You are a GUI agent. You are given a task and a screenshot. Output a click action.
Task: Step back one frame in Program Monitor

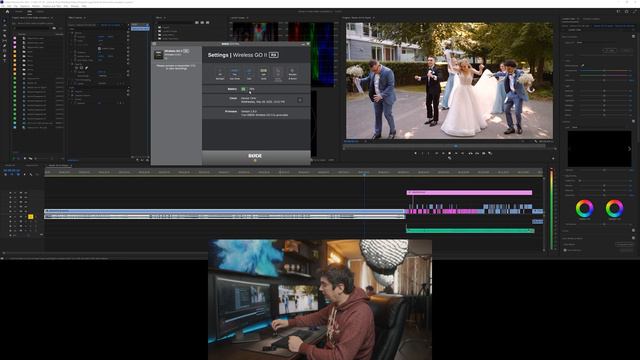(443, 153)
